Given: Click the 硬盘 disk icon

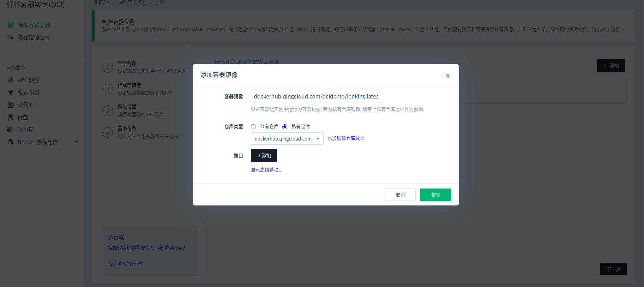Looking at the screenshot, I should (x=11, y=117).
